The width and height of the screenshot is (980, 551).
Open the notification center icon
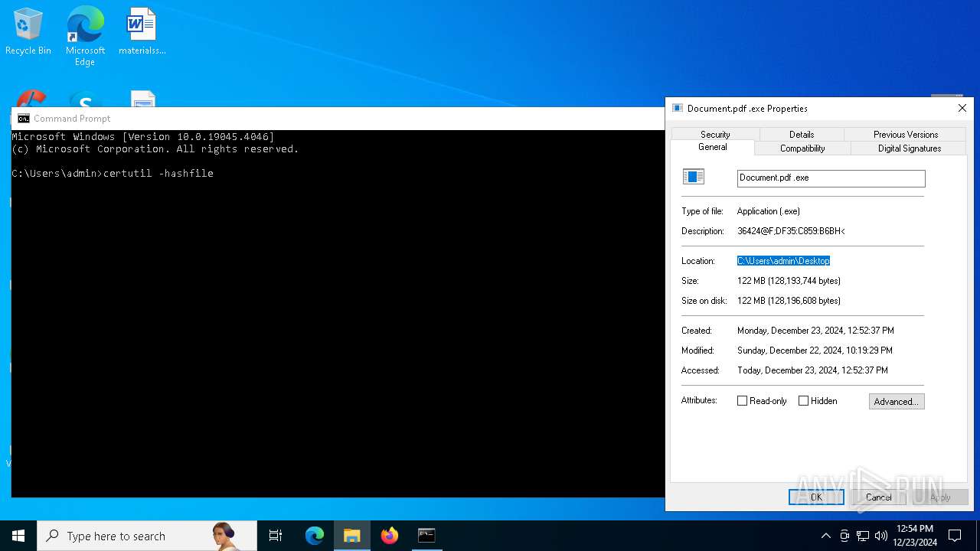pyautogui.click(x=955, y=536)
